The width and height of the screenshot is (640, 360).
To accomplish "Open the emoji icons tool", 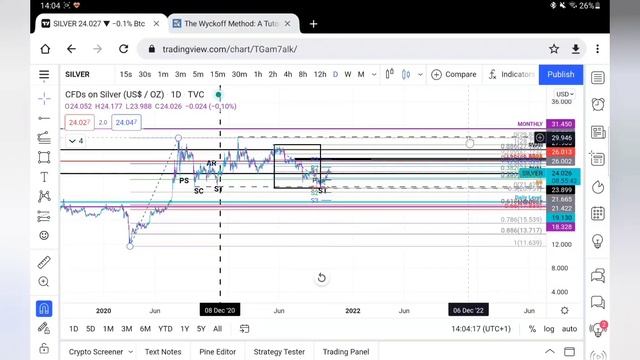I will (x=44, y=236).
